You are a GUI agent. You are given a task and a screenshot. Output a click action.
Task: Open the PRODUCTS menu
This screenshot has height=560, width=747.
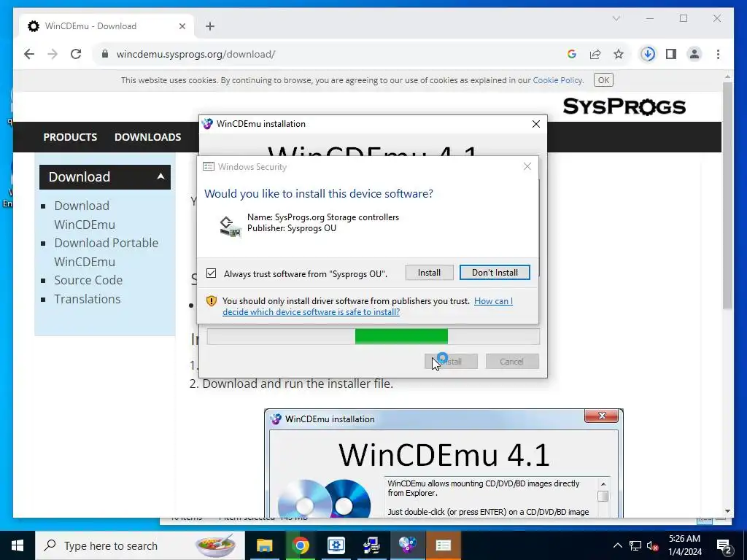(x=70, y=137)
